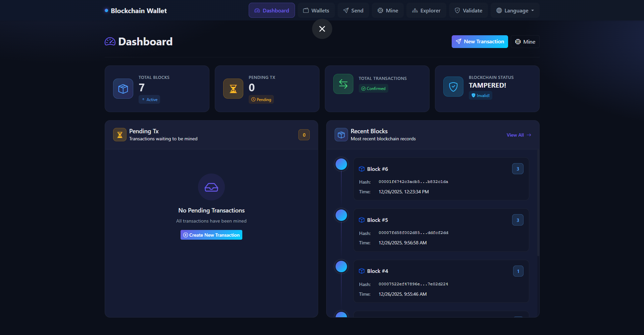Image resolution: width=644 pixels, height=335 pixels.
Task: Open the Language dropdown
Action: [x=515, y=10]
